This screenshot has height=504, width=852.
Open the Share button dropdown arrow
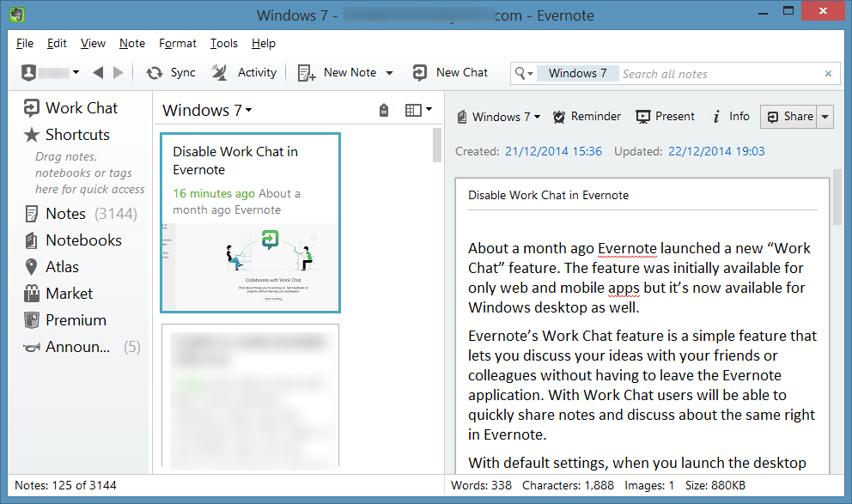pyautogui.click(x=825, y=117)
